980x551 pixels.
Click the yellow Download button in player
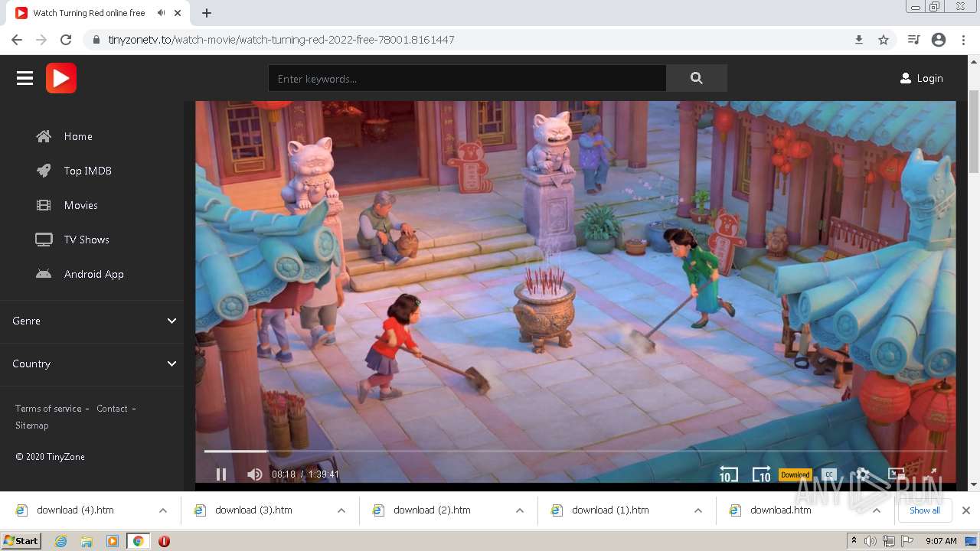point(795,474)
